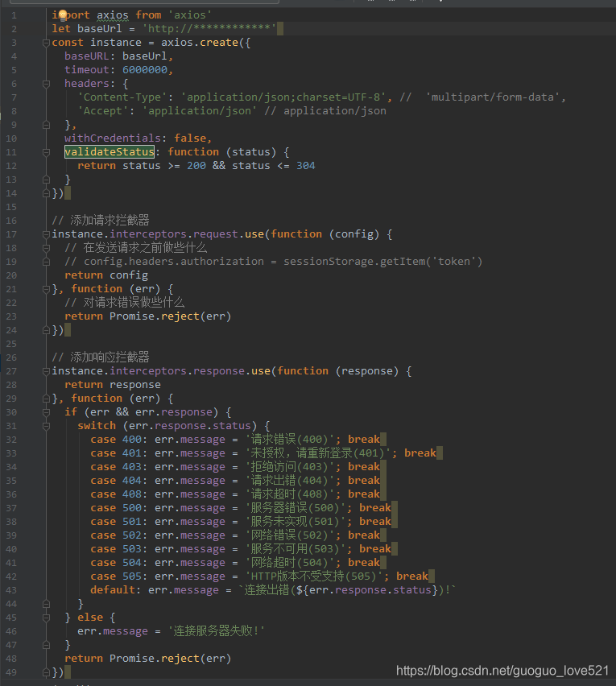Fold the request error handler at line 21
This screenshot has width=616, height=686.
46,289
